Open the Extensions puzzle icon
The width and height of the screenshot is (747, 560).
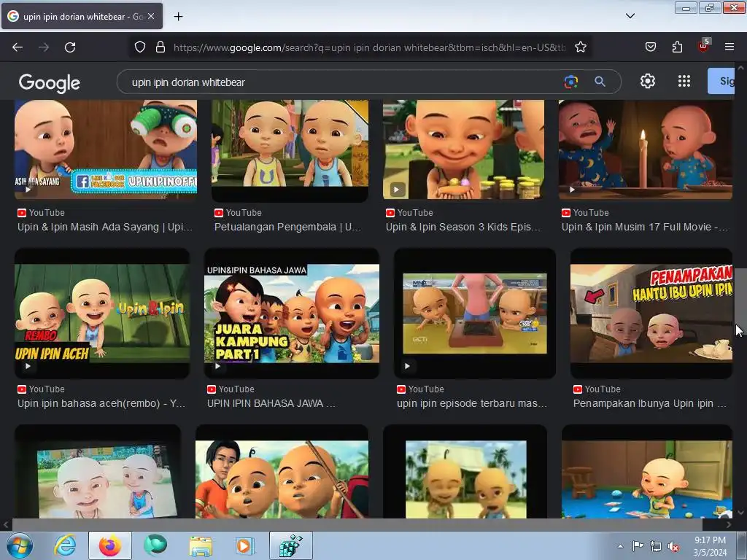pos(677,47)
